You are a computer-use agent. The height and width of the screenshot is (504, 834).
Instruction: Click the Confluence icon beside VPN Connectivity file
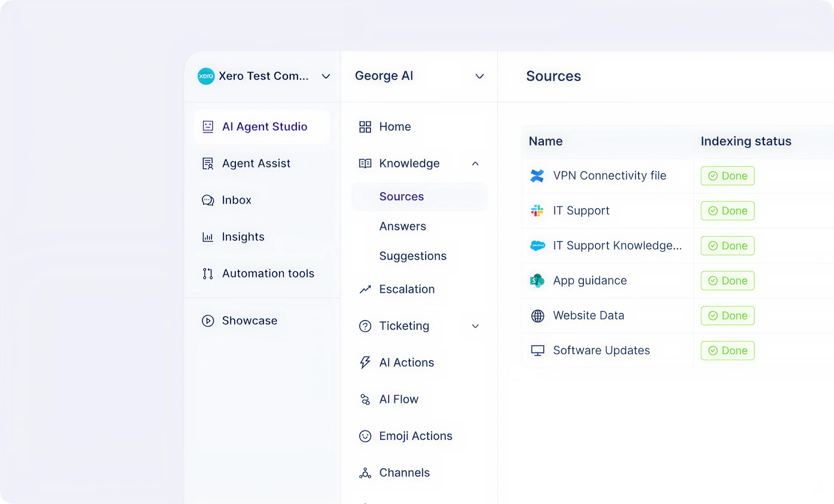point(537,176)
